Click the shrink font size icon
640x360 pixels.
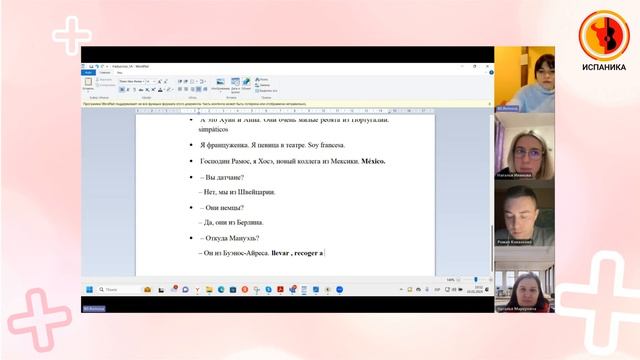pyautogui.click(x=165, y=82)
